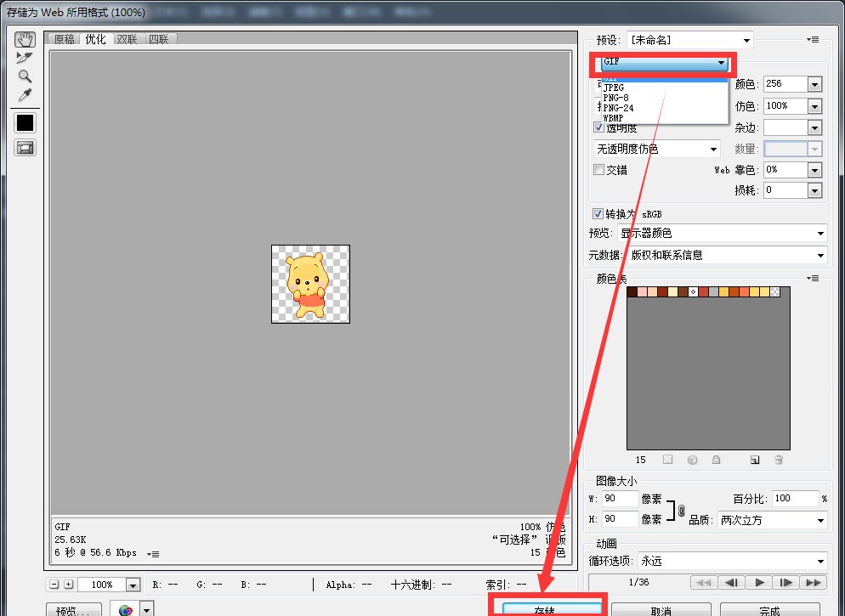Image resolution: width=845 pixels, height=616 pixels.
Task: Open the GIF file format dropdown
Action: click(x=665, y=63)
